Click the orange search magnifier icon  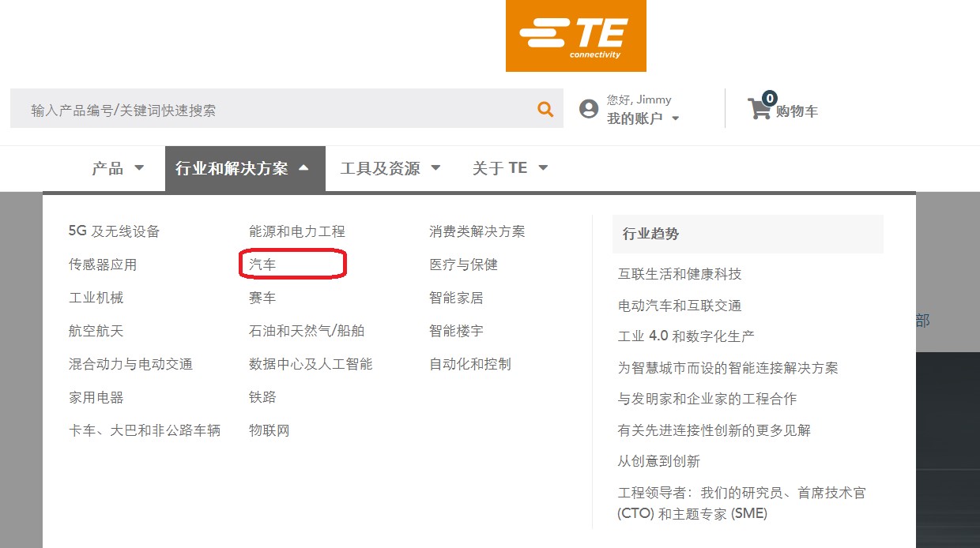545,110
